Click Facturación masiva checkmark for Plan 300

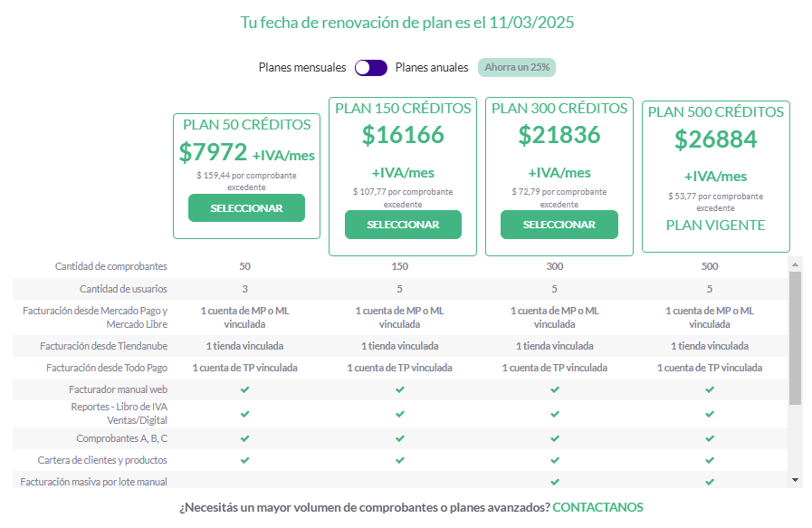coord(555,482)
